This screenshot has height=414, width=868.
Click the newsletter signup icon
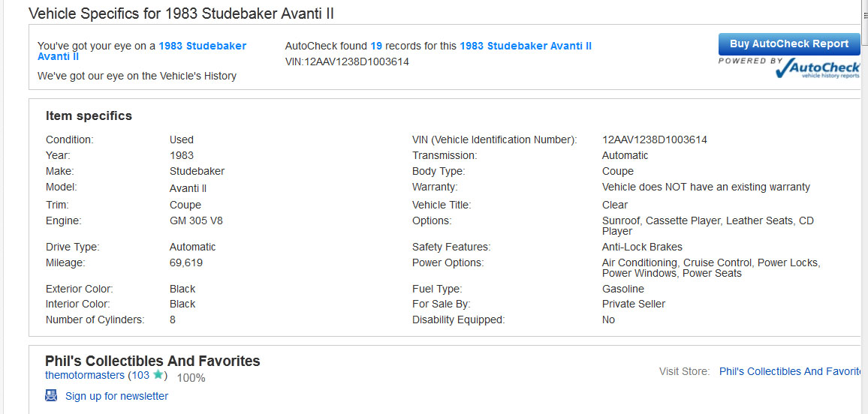point(51,395)
